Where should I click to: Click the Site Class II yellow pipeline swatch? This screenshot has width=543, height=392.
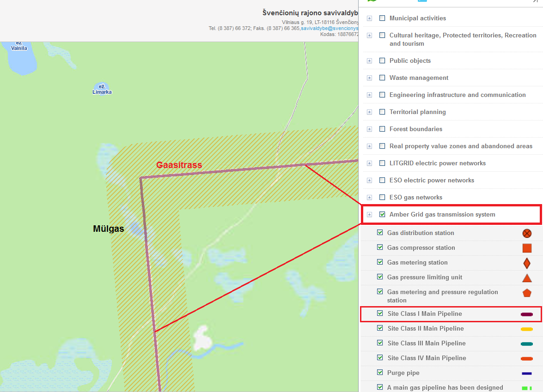[527, 329]
